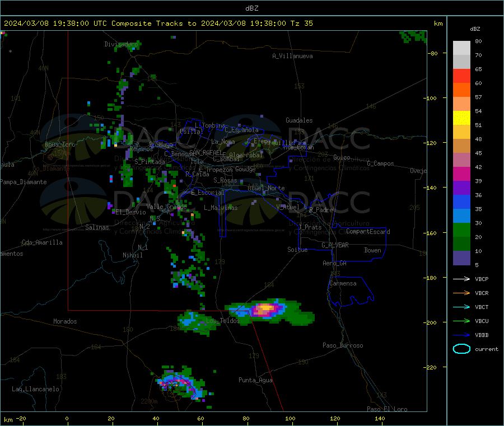Click the Pampa_Diamante place label
This screenshot has height=426, width=504.
click(24, 182)
